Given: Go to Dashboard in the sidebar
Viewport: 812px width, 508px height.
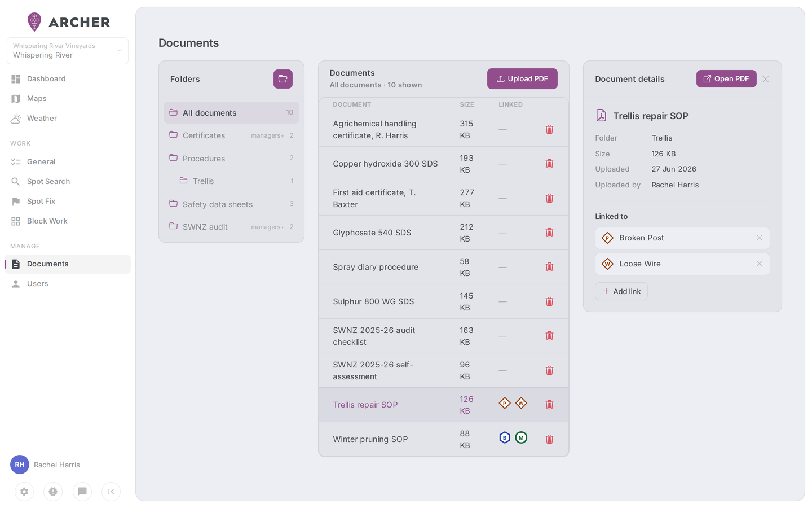Looking at the screenshot, I should pyautogui.click(x=68, y=79).
